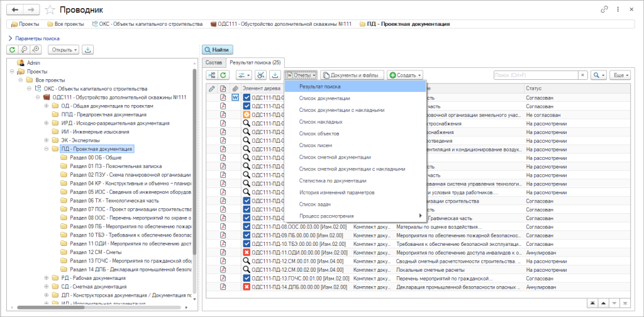
Task: Expand Параметры поиска section
Action: click(34, 38)
